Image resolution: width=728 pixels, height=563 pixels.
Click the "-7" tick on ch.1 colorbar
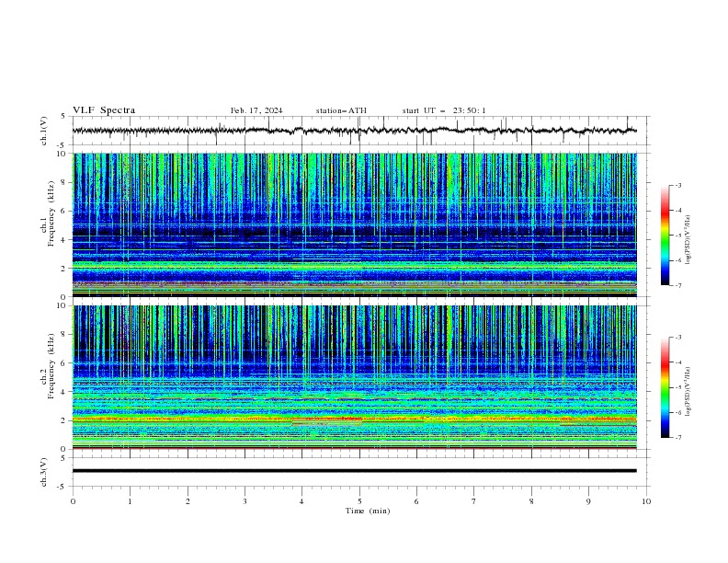coord(678,285)
